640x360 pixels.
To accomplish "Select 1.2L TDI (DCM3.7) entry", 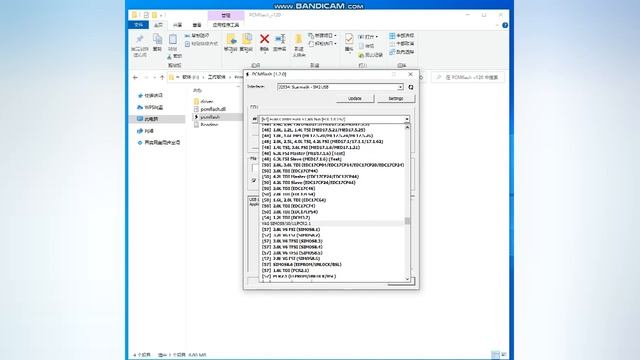I will tap(286, 218).
